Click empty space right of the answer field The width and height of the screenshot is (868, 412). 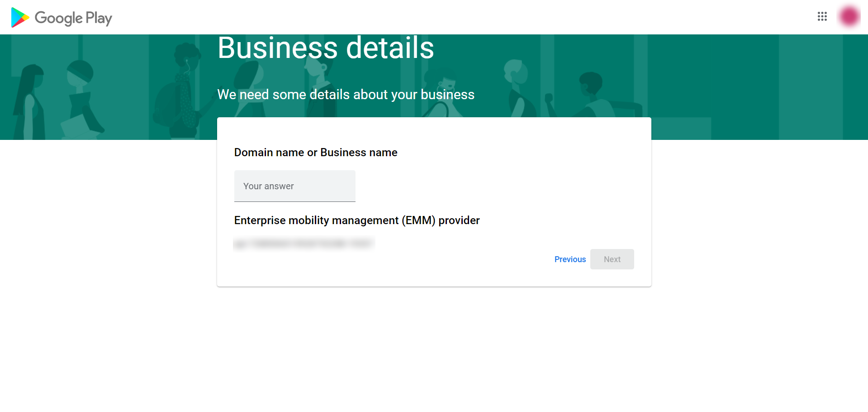[x=498, y=186]
